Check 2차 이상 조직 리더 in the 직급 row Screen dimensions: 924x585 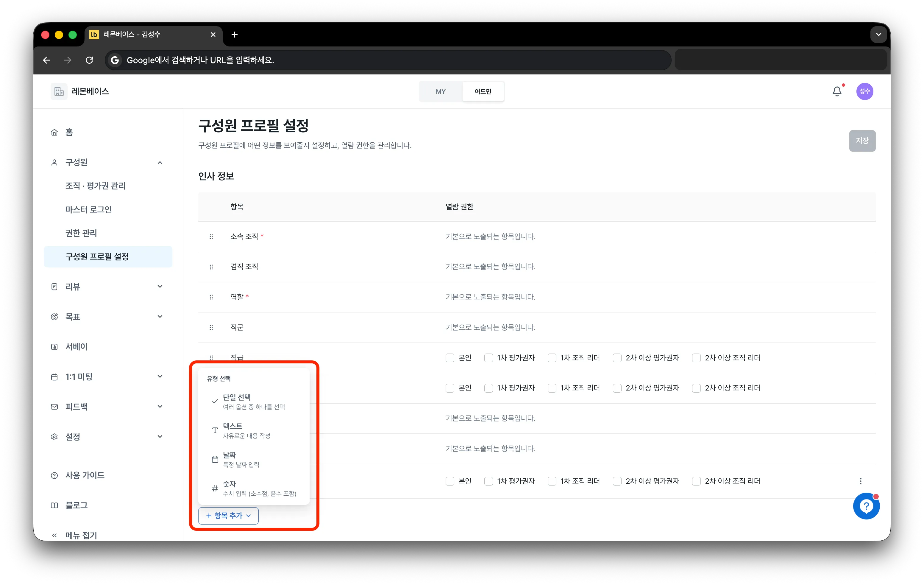(696, 358)
